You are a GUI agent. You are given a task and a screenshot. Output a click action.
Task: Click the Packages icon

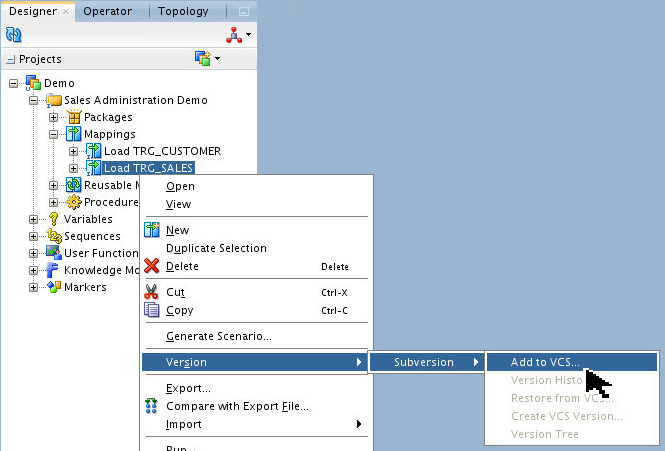coord(74,117)
